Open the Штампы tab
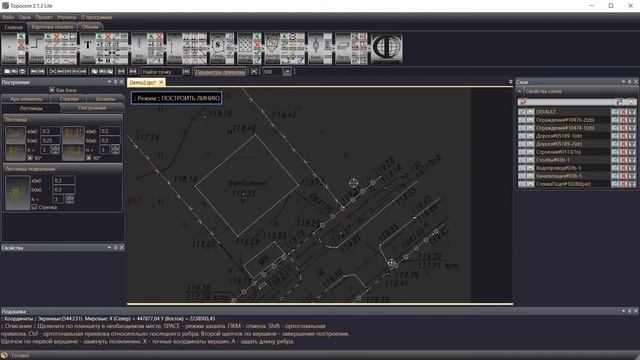 (105, 99)
